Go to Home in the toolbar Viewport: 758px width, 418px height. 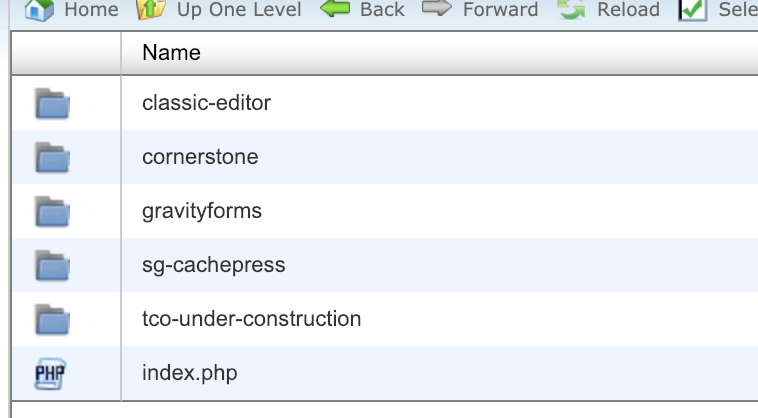tap(91, 10)
